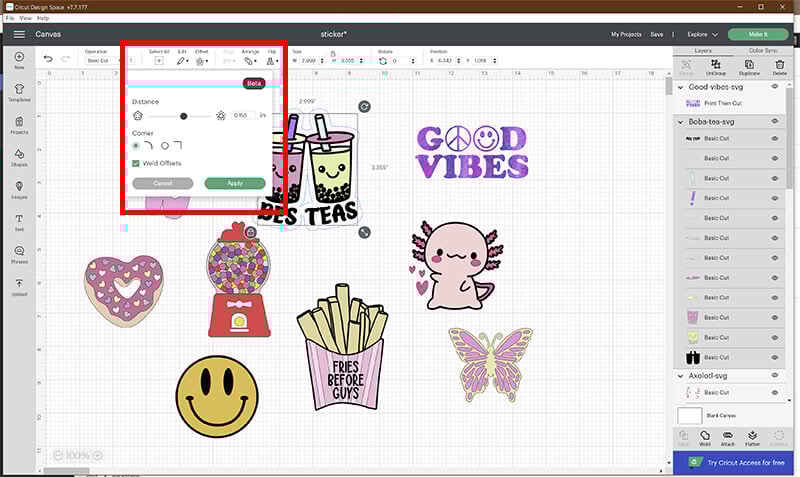Apply the offset settings
800x477 pixels.
235,183
